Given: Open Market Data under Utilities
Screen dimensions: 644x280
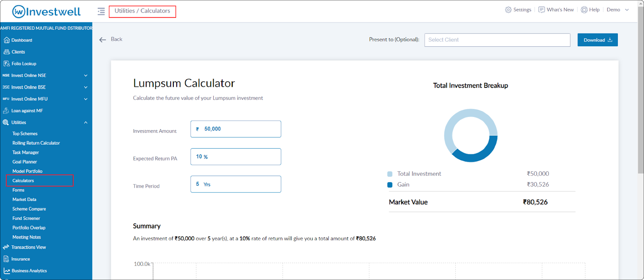Looking at the screenshot, I should (24, 199).
